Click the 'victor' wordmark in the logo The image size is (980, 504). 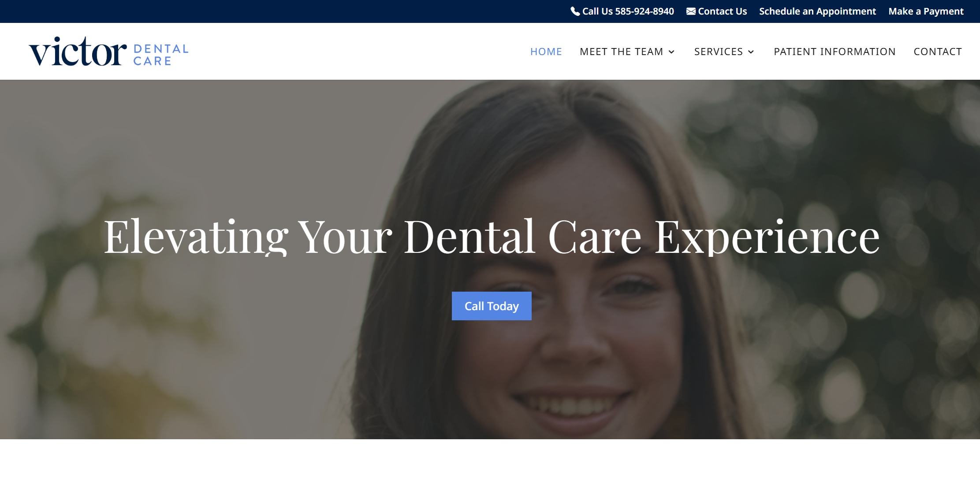(x=78, y=52)
